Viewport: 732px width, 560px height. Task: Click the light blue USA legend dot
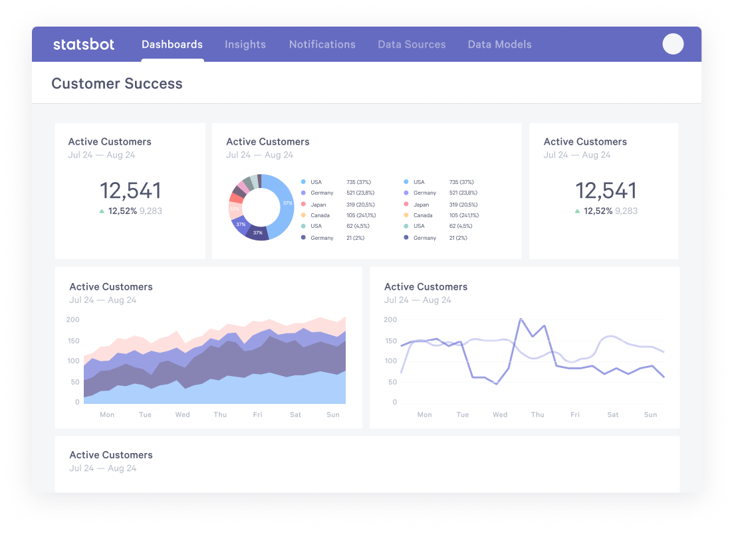[305, 181]
